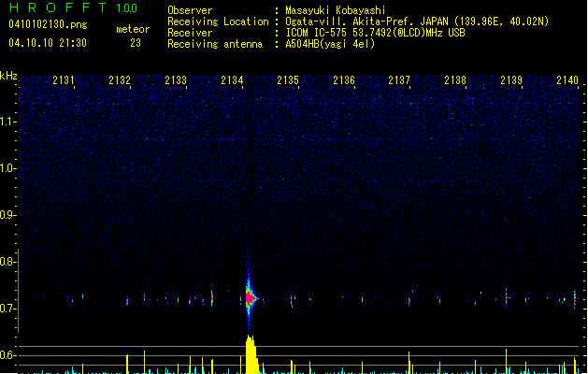Click the 2132 time marker
588x374 pixels.
tap(120, 80)
